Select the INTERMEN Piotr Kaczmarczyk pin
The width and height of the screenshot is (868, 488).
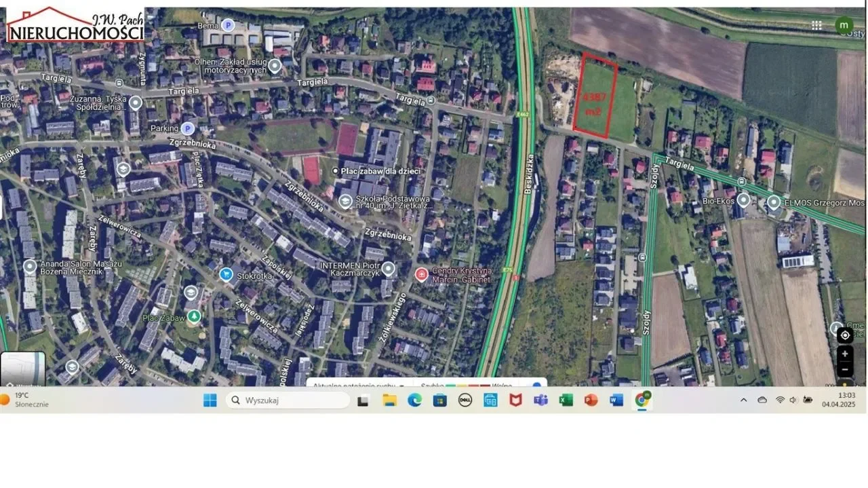(388, 269)
